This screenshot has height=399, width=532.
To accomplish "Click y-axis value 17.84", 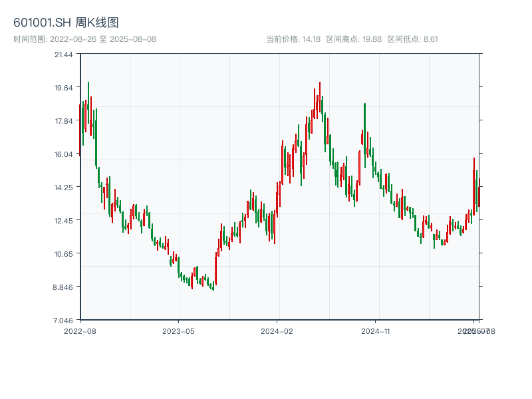I will (63, 121).
